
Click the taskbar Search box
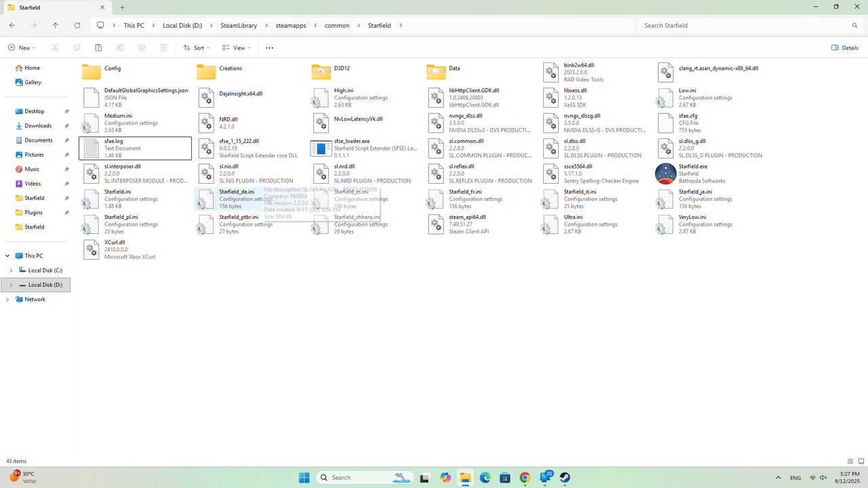tap(366, 477)
